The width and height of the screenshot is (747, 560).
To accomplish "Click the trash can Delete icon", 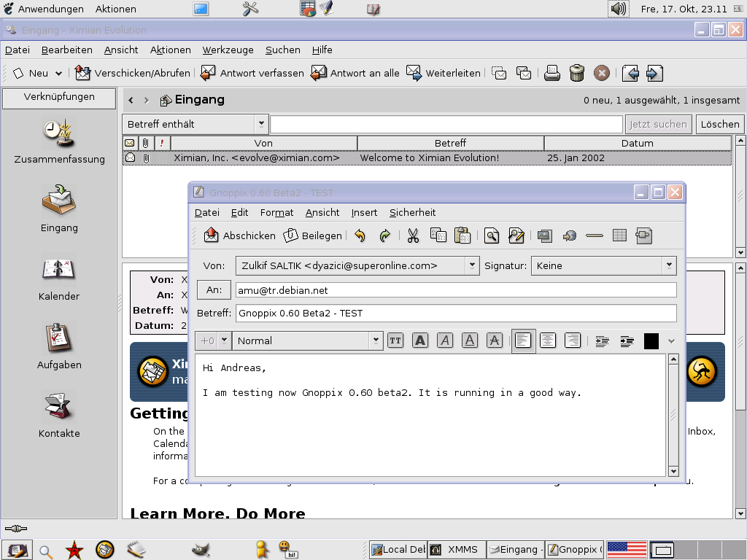I will 576,73.
